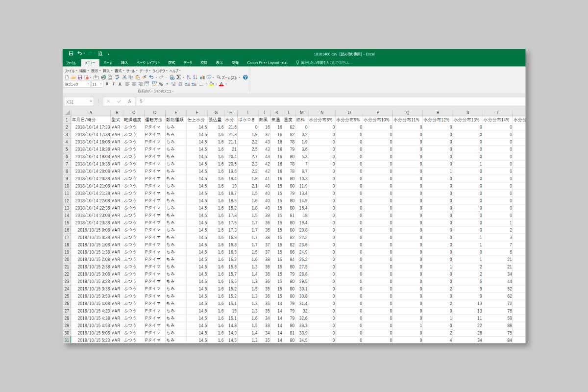Click the Insert function fx icon

coord(129,101)
